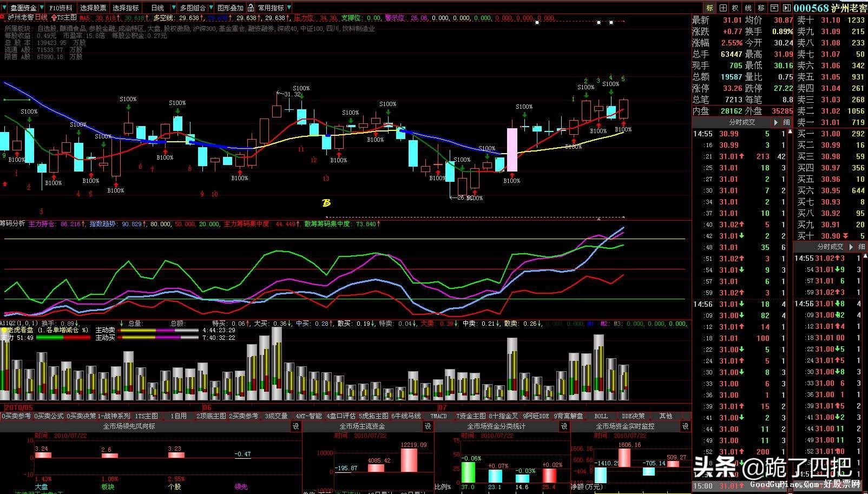Screen dimensions: 868x494
Task: Switch to the 0买卖公式 indicator tab
Action: click(49, 416)
